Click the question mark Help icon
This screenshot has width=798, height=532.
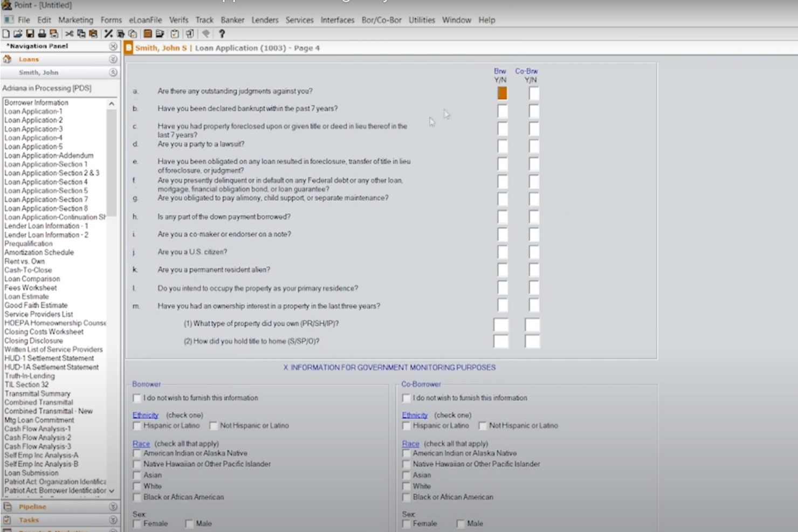(222, 34)
